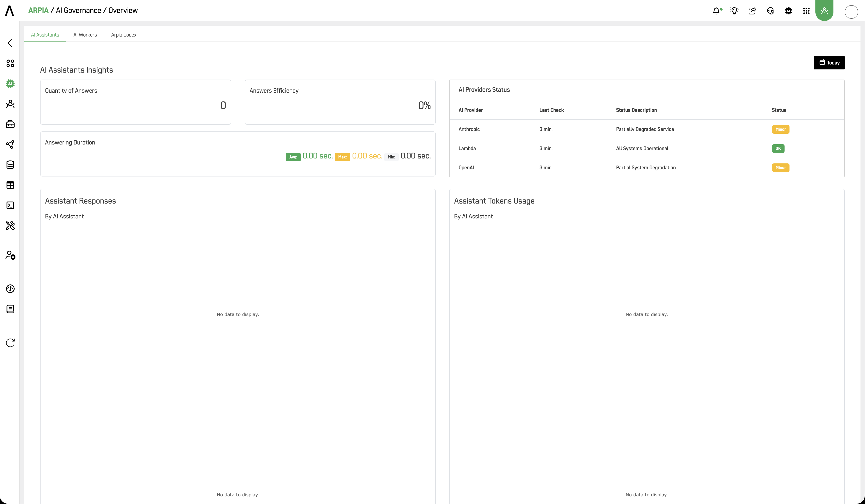The width and height of the screenshot is (865, 504).
Task: Click the Avg duration badge
Action: pos(293,157)
